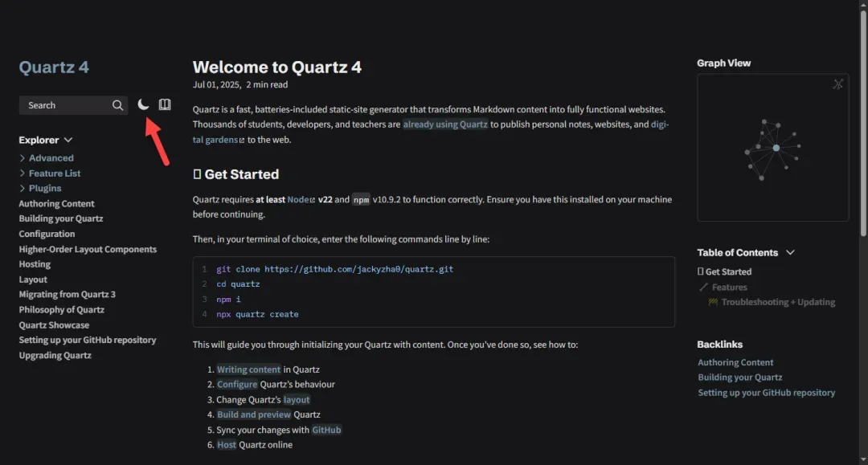Viewport: 868px width, 465px height.
Task: Click the 'Jul 01, 2025' date text
Action: (216, 84)
